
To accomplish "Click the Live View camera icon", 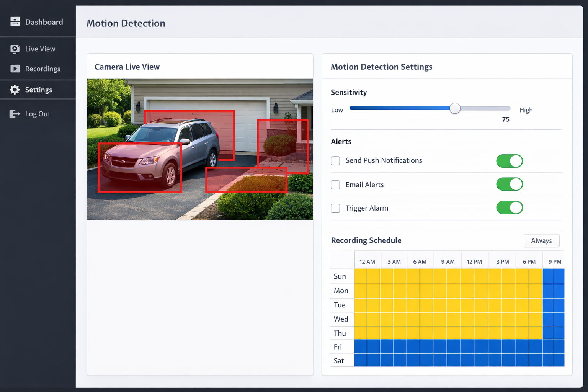I will [15, 49].
